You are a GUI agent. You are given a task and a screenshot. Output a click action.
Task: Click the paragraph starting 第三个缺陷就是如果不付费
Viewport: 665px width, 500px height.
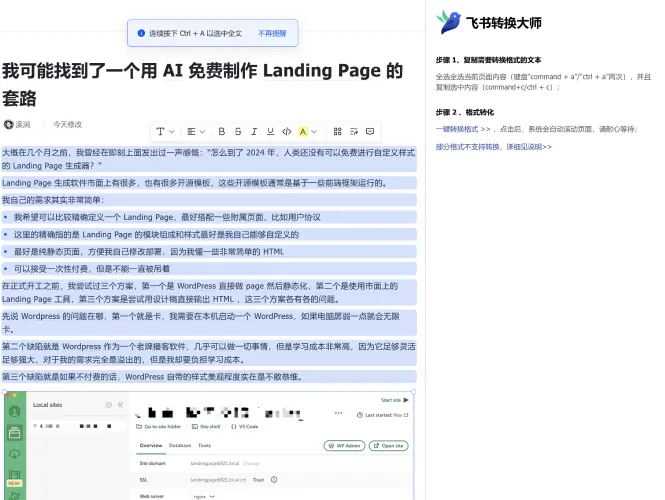click(209, 377)
